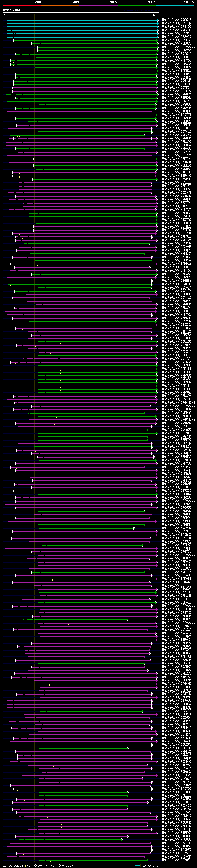Click the cyan ~100% identity color segment

click(x=175, y=6)
